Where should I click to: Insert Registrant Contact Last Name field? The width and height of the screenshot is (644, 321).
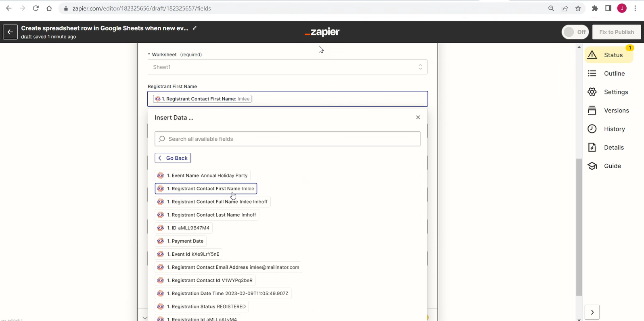(207, 215)
